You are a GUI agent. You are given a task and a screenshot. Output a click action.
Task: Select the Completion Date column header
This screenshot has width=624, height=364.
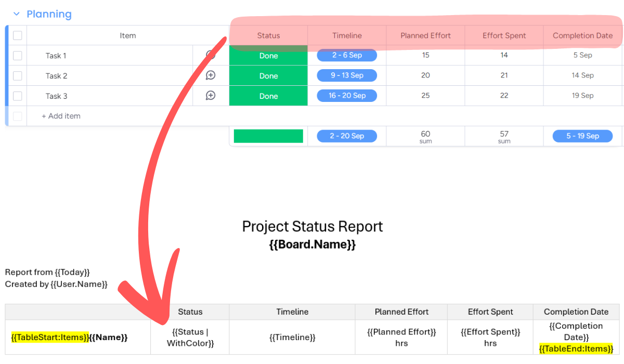tap(582, 36)
